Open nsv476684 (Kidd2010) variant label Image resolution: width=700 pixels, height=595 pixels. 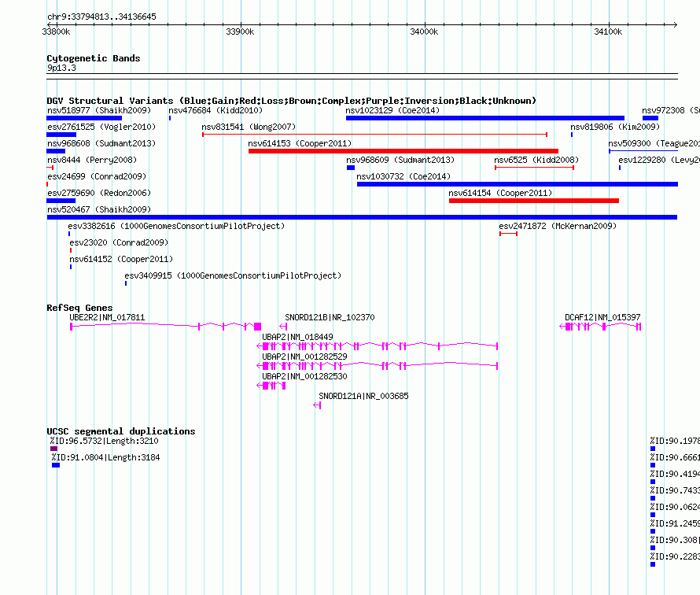tap(216, 110)
